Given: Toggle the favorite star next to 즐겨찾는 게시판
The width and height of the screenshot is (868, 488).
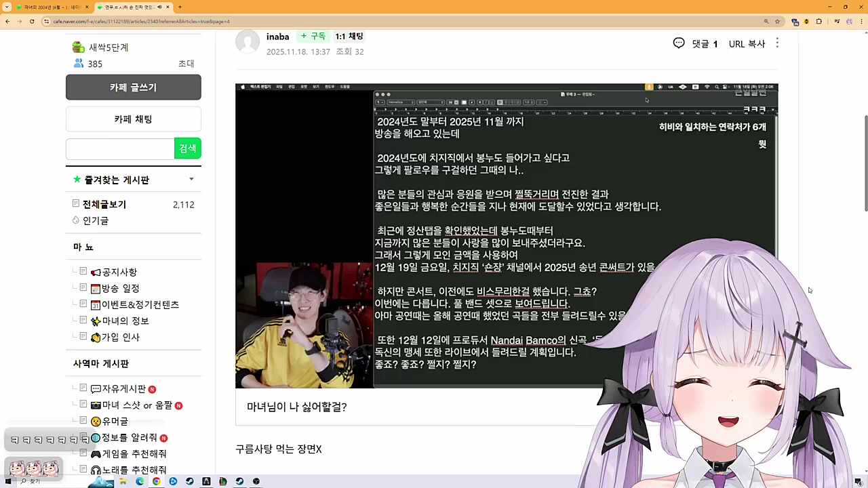Looking at the screenshot, I should click(x=77, y=179).
